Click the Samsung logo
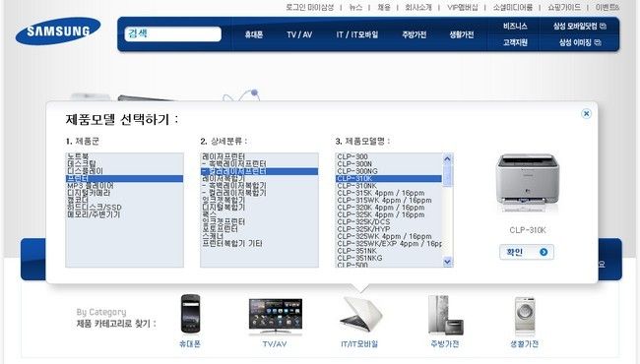 [58, 30]
